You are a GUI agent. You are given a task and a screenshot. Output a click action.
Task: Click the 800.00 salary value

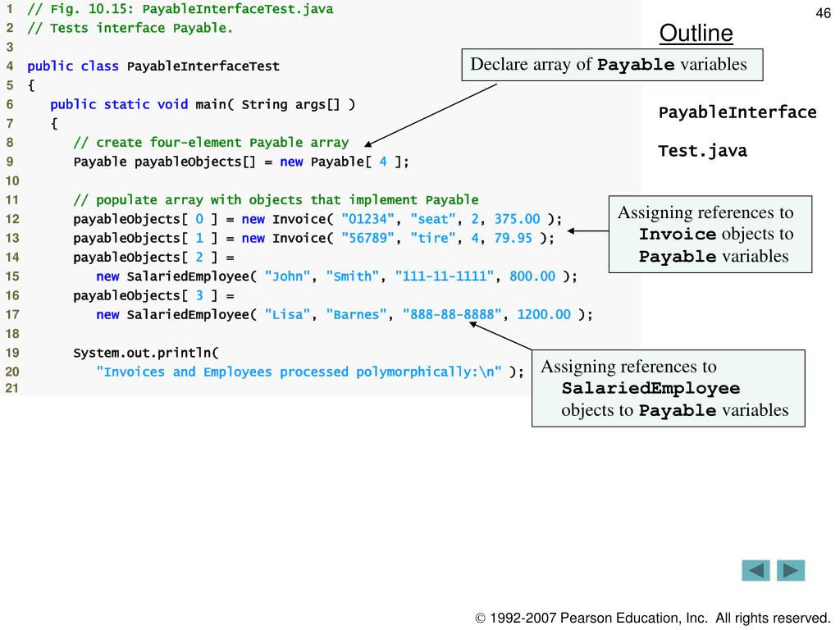pyautogui.click(x=532, y=276)
